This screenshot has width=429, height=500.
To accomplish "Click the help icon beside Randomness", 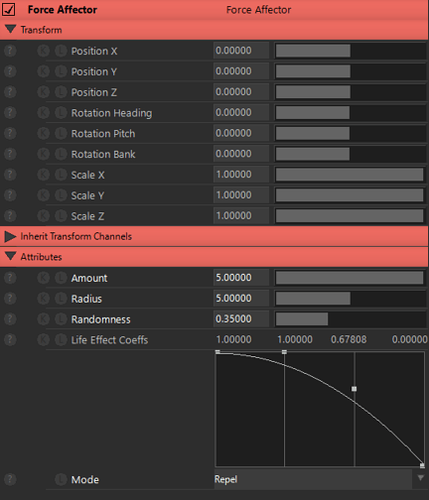I will (10, 319).
